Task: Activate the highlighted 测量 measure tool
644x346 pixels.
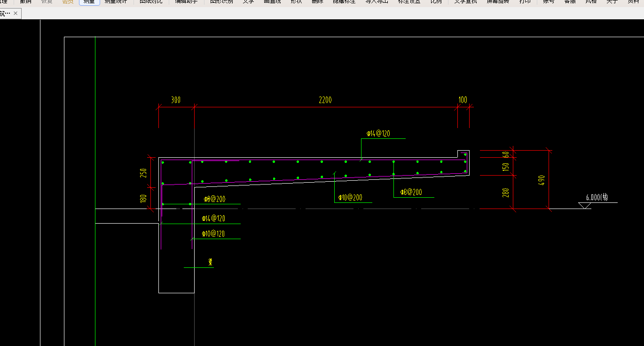Action: pyautogui.click(x=89, y=1)
